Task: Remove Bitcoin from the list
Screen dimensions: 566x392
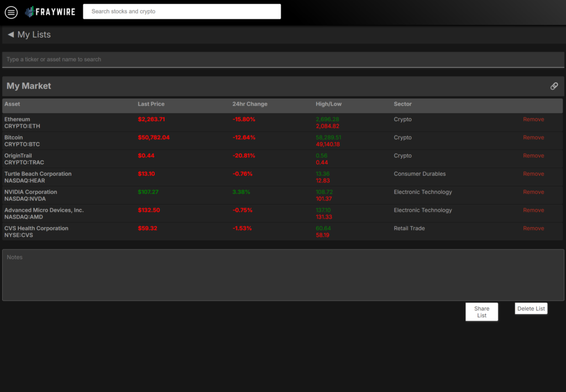Action: (533, 138)
